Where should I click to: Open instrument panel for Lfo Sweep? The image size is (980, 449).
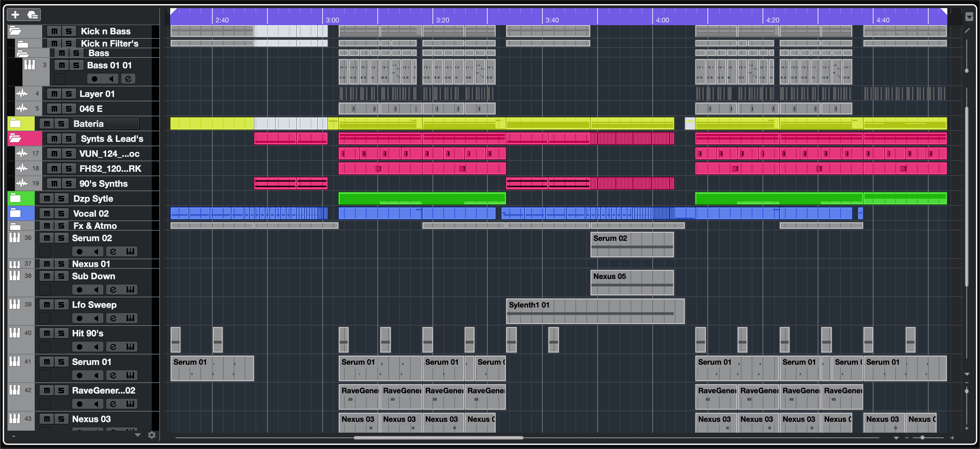(x=130, y=318)
